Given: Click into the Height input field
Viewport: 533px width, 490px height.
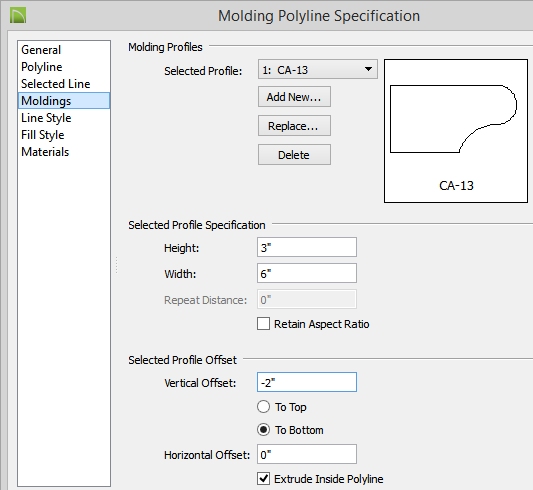Looking at the screenshot, I should point(307,247).
